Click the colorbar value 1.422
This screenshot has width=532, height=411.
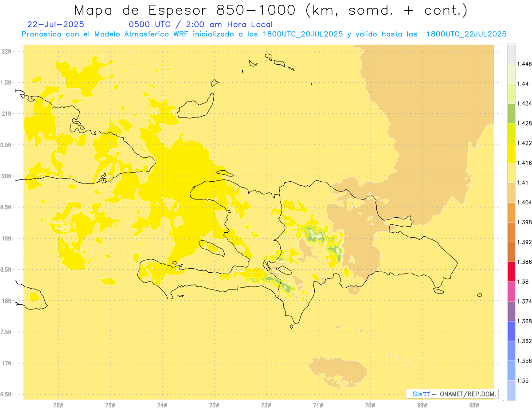pos(525,143)
